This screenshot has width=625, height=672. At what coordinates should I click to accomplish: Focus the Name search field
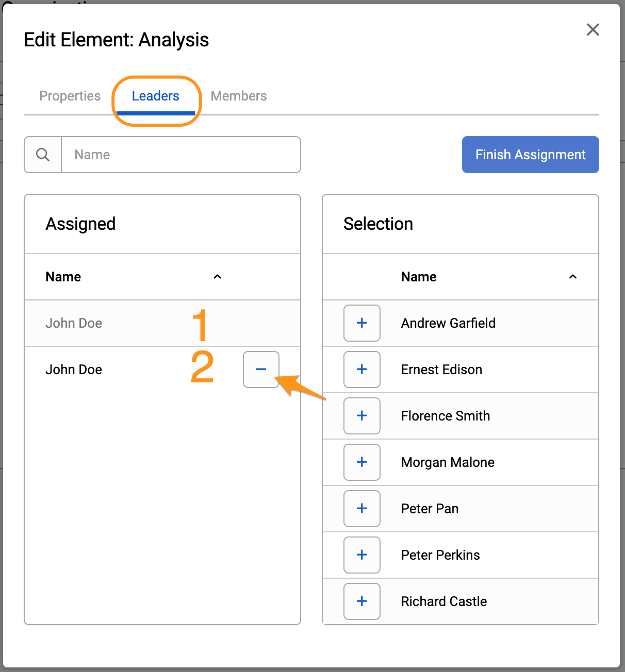click(x=180, y=155)
